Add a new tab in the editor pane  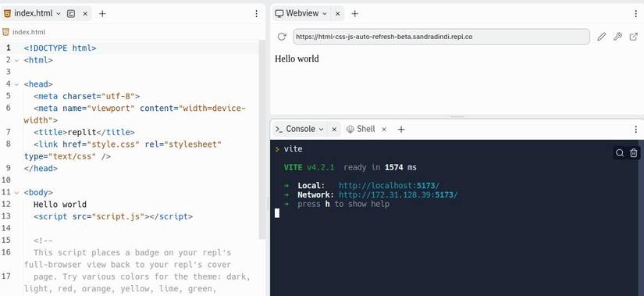(102, 13)
